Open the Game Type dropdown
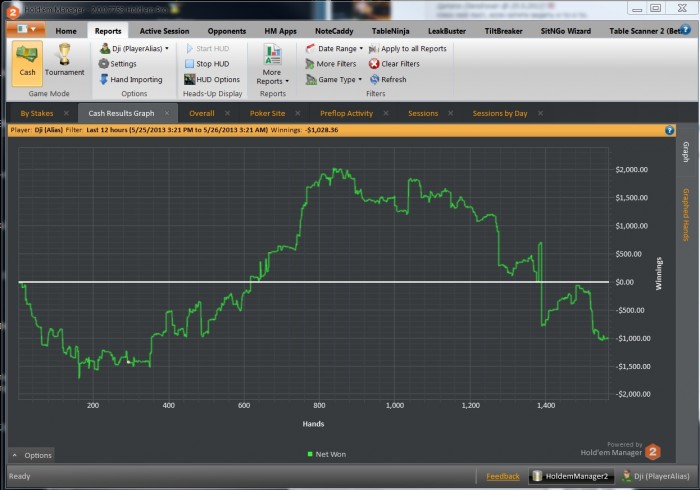 click(333, 79)
